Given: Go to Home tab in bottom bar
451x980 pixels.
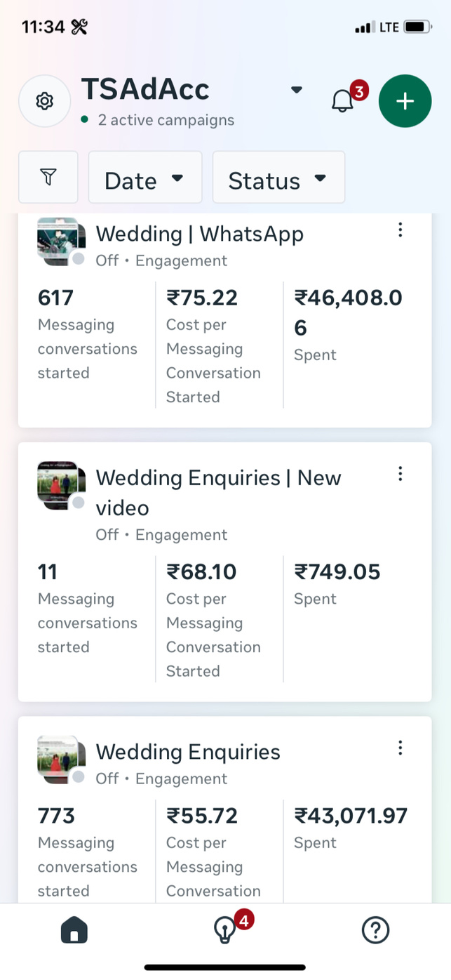Looking at the screenshot, I should [x=74, y=931].
